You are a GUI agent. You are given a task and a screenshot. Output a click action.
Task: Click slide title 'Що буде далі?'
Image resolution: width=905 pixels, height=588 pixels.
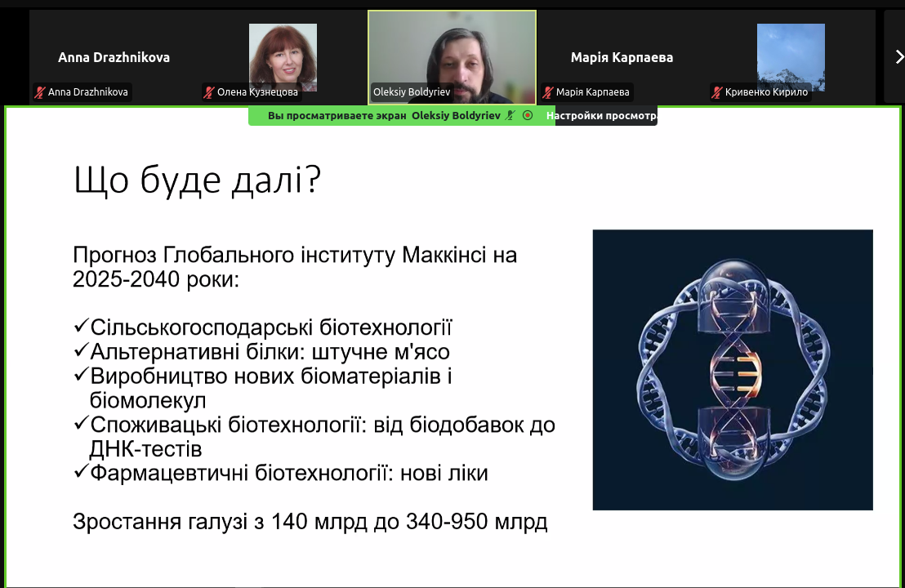coord(198,180)
